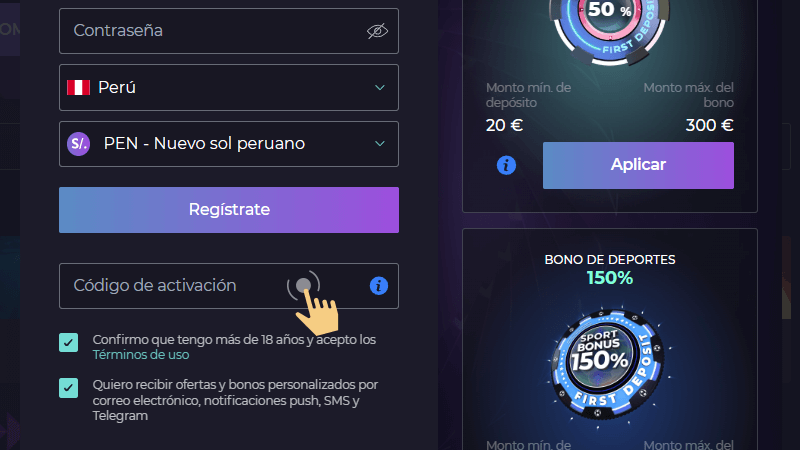The width and height of the screenshot is (800, 450).
Task: Expand the currency dropdown chevron
Action: pyautogui.click(x=380, y=144)
